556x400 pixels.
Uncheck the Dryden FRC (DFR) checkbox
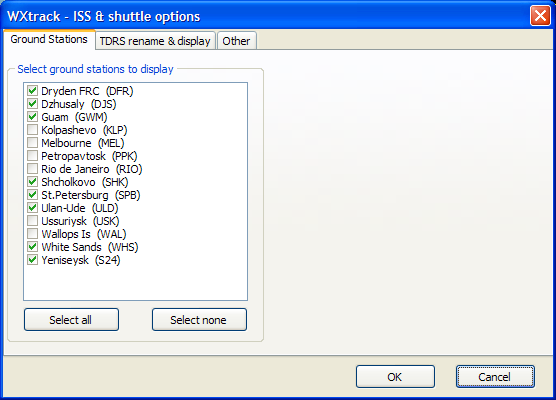point(32,91)
